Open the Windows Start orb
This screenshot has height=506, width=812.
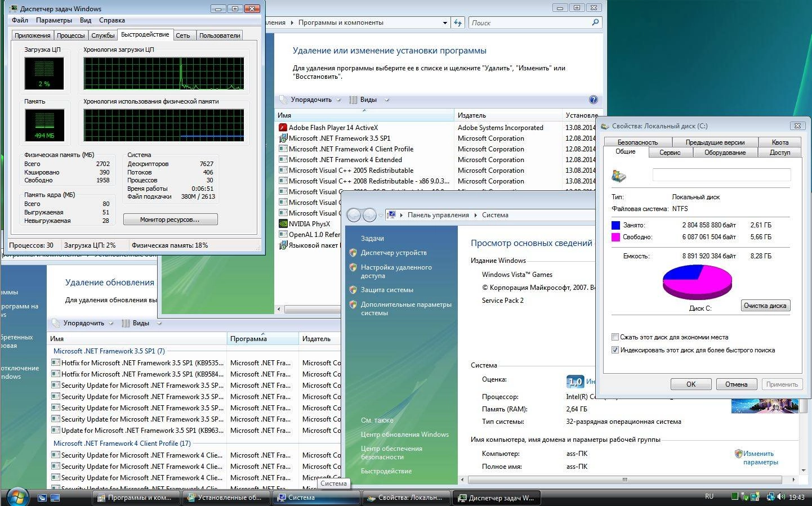tap(17, 497)
